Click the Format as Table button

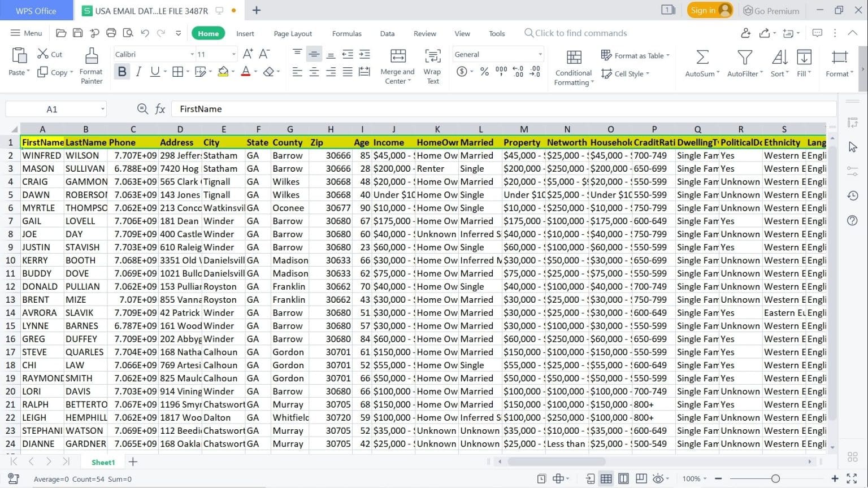(635, 55)
